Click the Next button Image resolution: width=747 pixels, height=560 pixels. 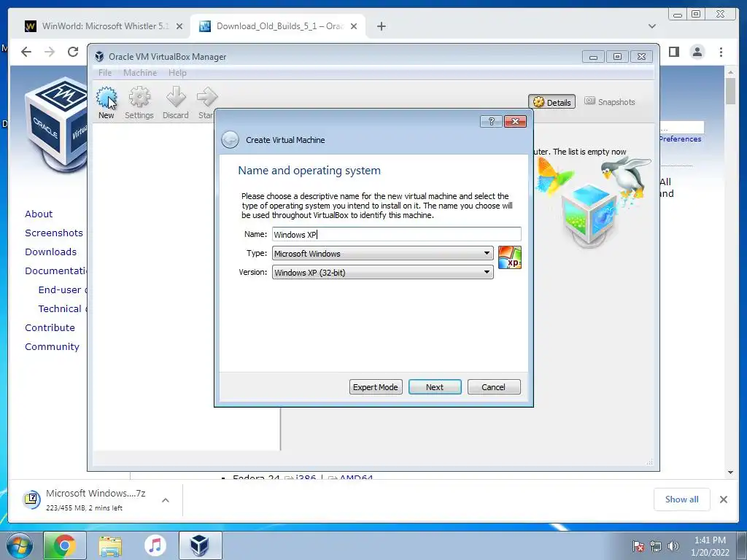(435, 387)
